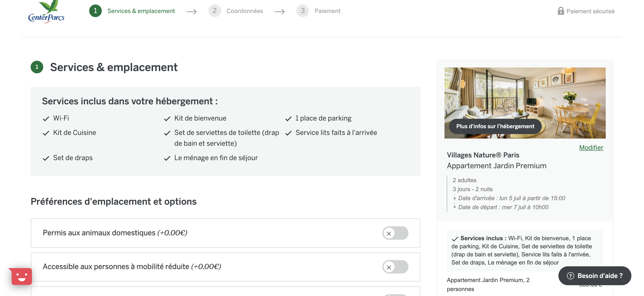The image size is (644, 296).
Task: Click the question mark help icon
Action: (x=570, y=276)
